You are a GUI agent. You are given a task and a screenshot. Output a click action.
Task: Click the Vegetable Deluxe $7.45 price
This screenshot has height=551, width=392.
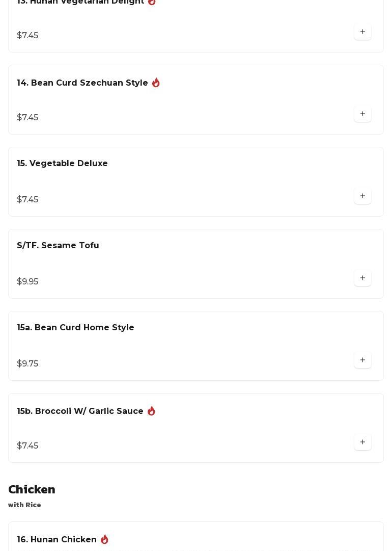point(27,200)
